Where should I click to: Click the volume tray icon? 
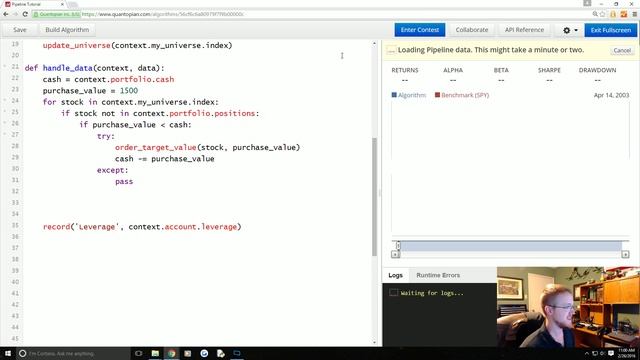tap(602, 353)
